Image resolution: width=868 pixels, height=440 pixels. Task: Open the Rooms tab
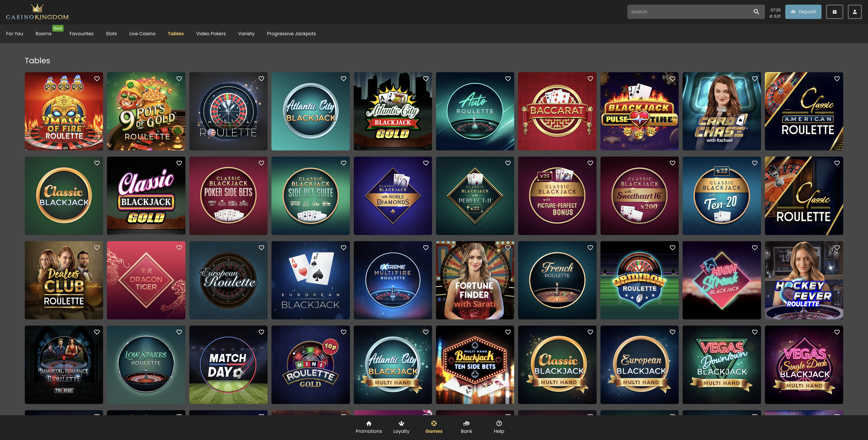pyautogui.click(x=43, y=34)
